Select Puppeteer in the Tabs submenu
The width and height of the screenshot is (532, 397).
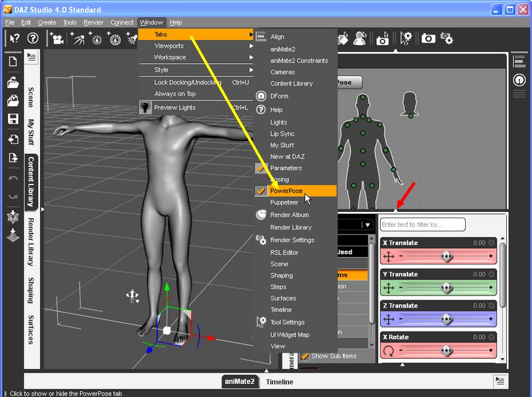coord(295,203)
